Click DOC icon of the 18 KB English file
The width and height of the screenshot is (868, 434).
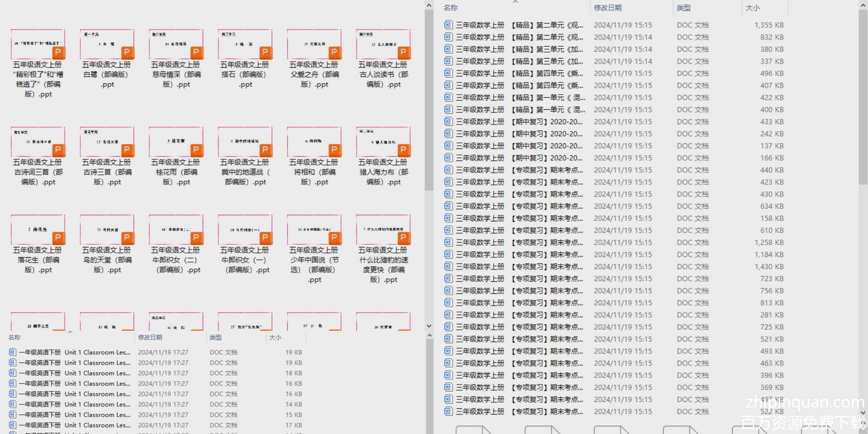click(13, 373)
